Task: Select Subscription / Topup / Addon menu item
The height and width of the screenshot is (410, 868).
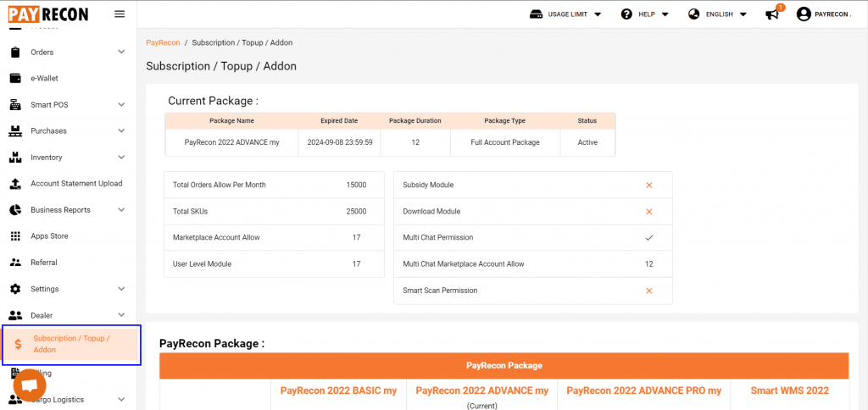Action: pos(70,344)
